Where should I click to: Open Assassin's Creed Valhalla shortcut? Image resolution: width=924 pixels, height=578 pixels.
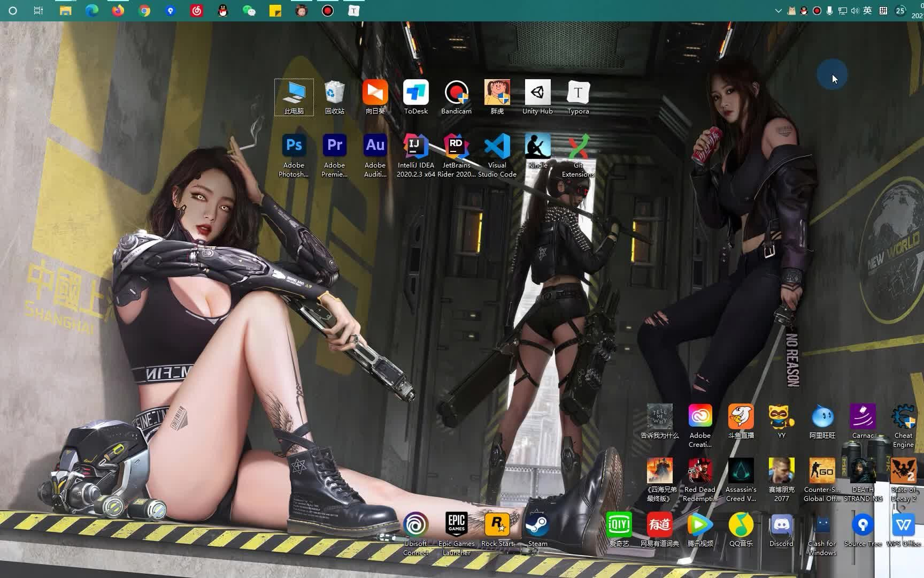741,480
